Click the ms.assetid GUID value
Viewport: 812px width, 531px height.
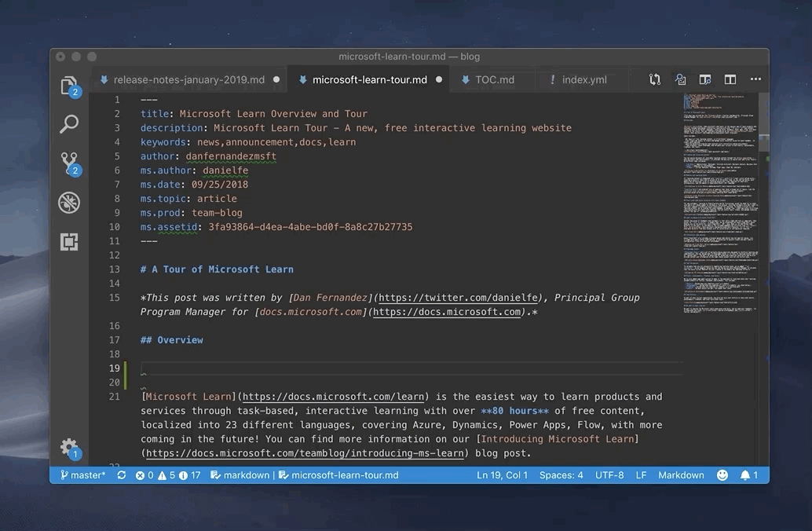pyautogui.click(x=310, y=227)
